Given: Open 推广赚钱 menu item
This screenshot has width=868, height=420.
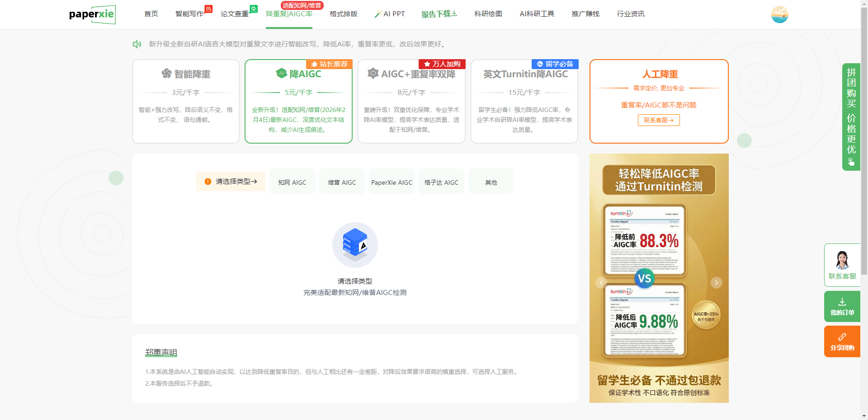Looking at the screenshot, I should click(x=585, y=14).
